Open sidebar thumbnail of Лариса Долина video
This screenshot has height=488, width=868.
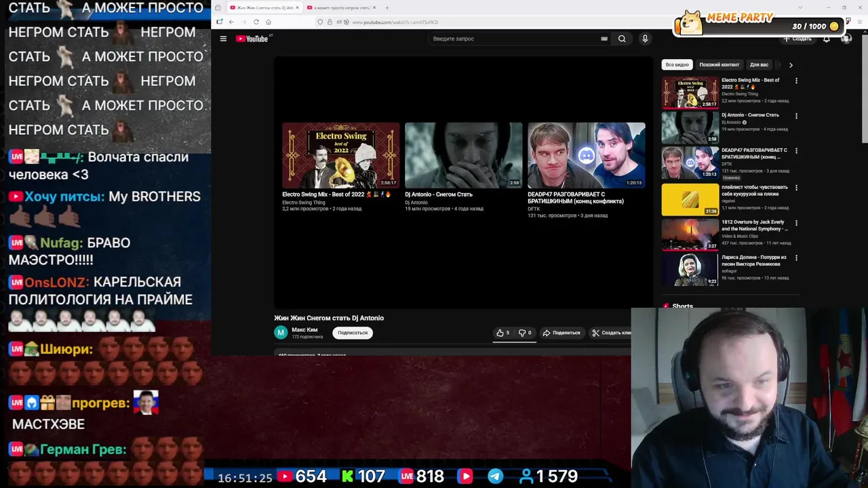coord(690,270)
